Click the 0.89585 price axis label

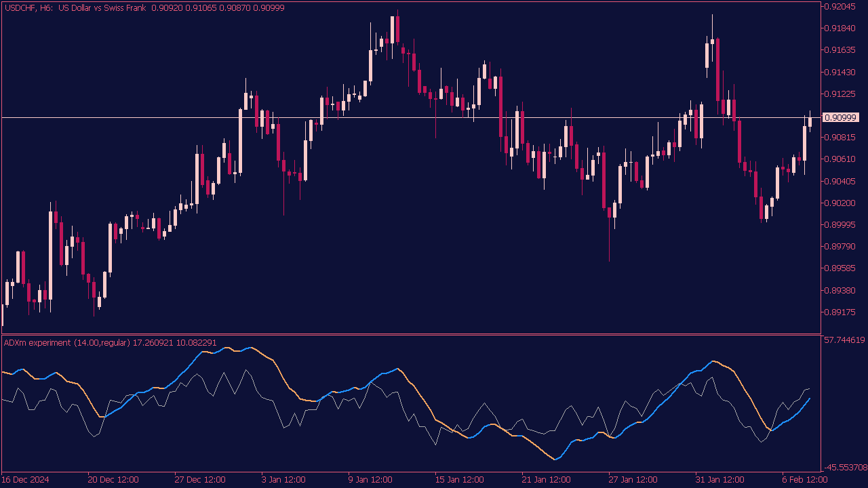point(841,268)
